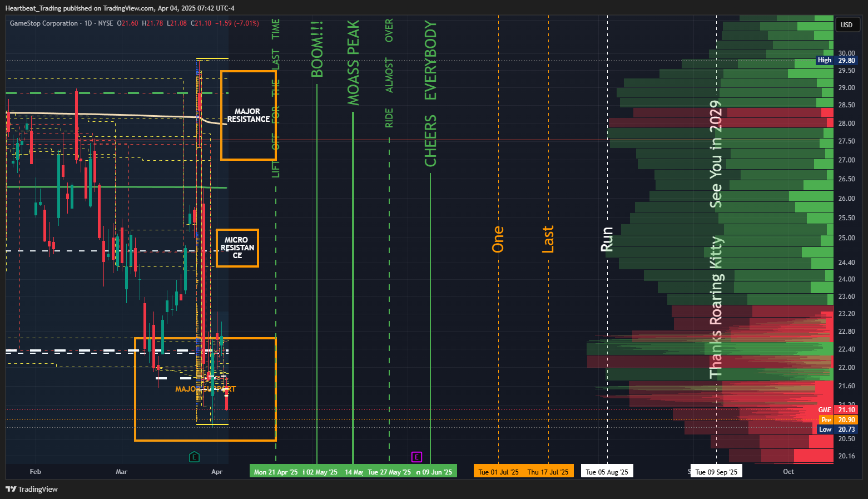This screenshot has width=868, height=499.
Task: Select the BOOM!!! vertical line label
Action: pyautogui.click(x=317, y=49)
